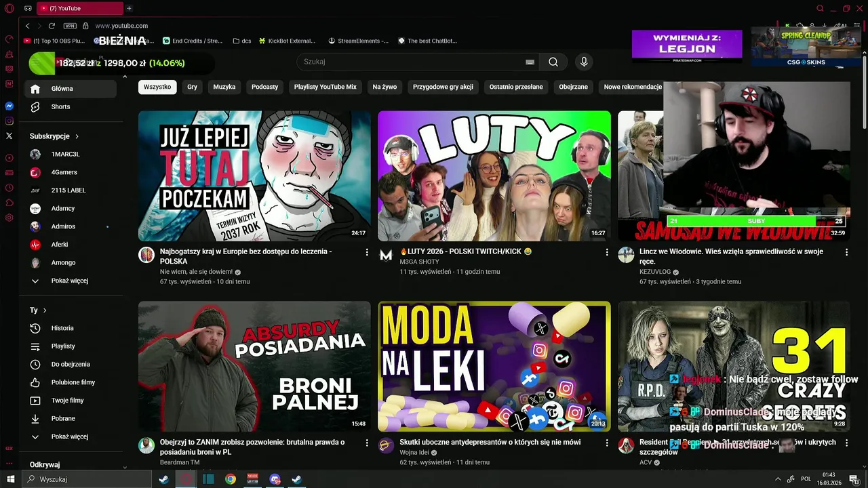The height and width of the screenshot is (488, 868).
Task: Click the Windows taskbar search box Wyszukaj
Action: click(87, 479)
